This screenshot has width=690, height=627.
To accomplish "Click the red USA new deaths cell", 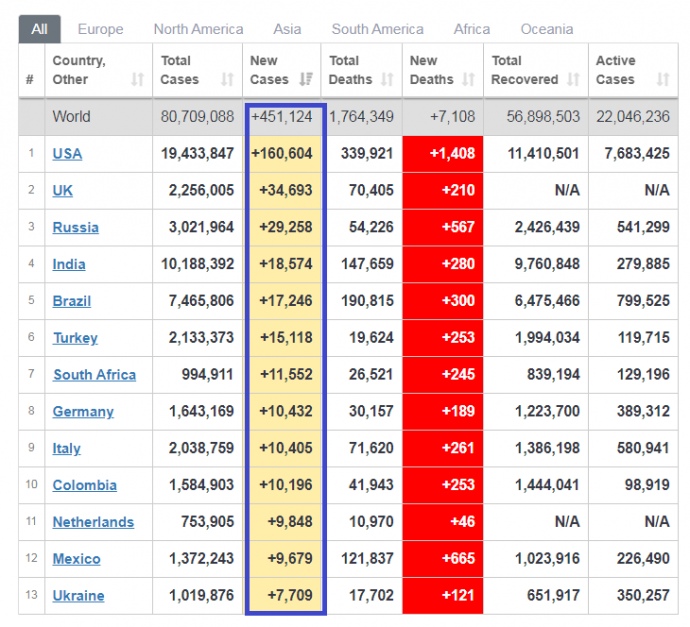I will [x=442, y=154].
